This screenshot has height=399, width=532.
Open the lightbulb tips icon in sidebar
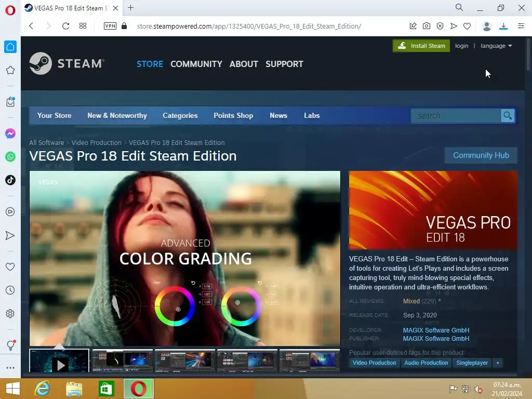tap(10, 345)
